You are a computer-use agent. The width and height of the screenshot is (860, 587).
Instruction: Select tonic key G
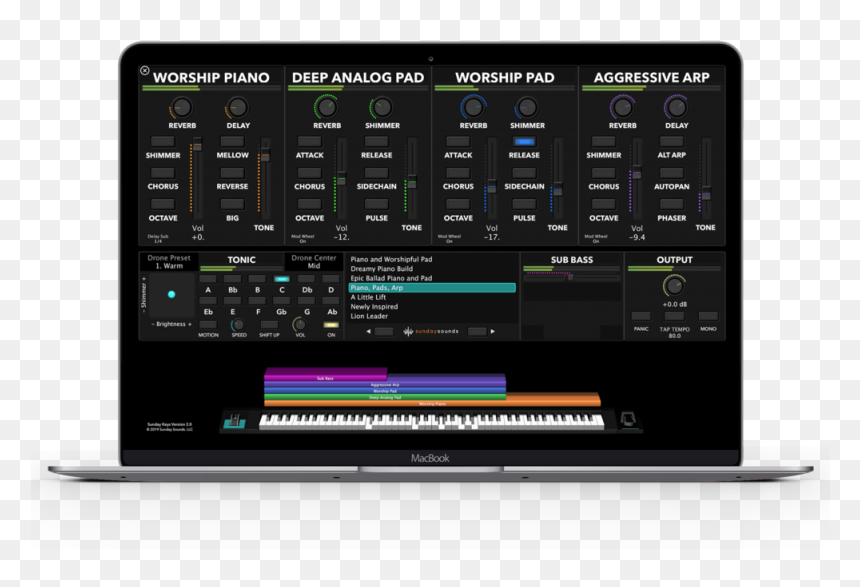[307, 301]
